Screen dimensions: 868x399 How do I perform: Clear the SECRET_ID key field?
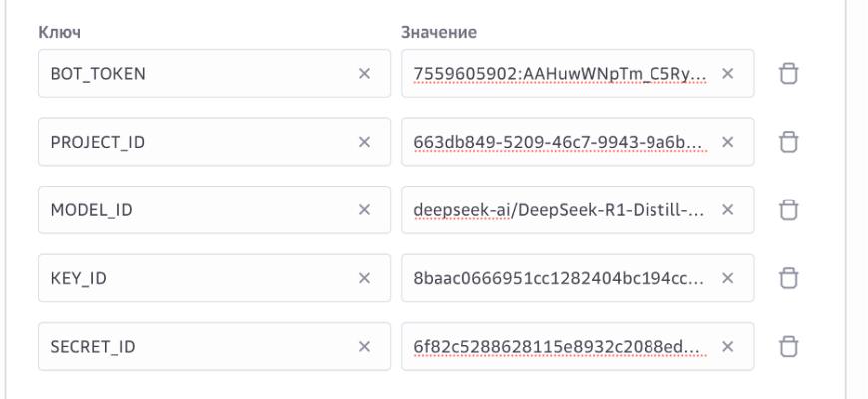coord(364,346)
